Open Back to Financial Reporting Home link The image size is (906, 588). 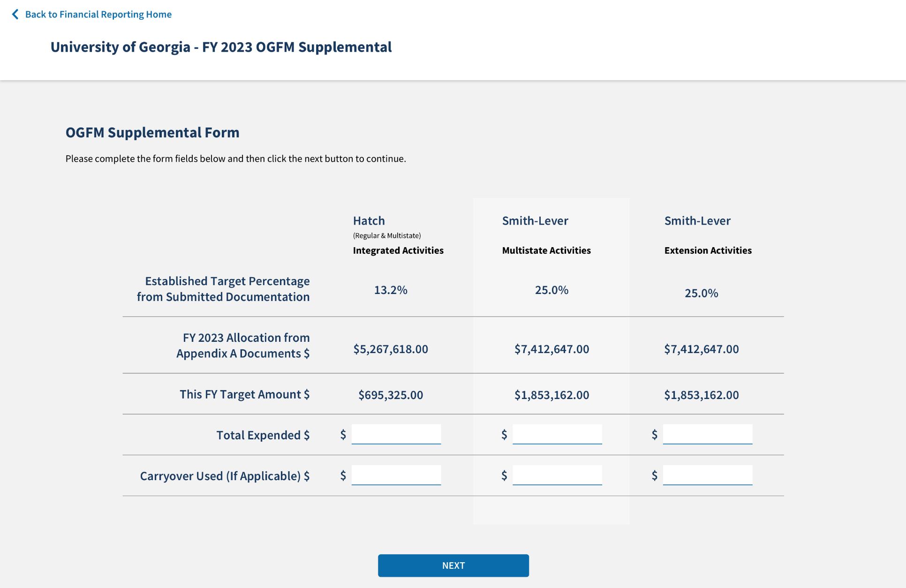point(98,15)
